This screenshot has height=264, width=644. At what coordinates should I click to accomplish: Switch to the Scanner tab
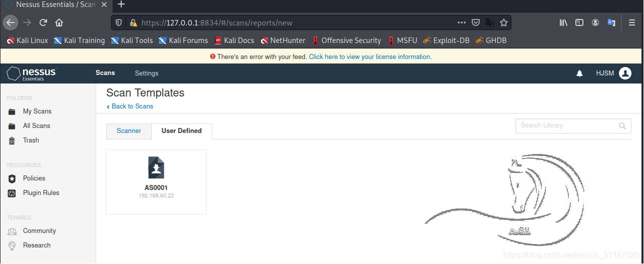[x=129, y=131]
